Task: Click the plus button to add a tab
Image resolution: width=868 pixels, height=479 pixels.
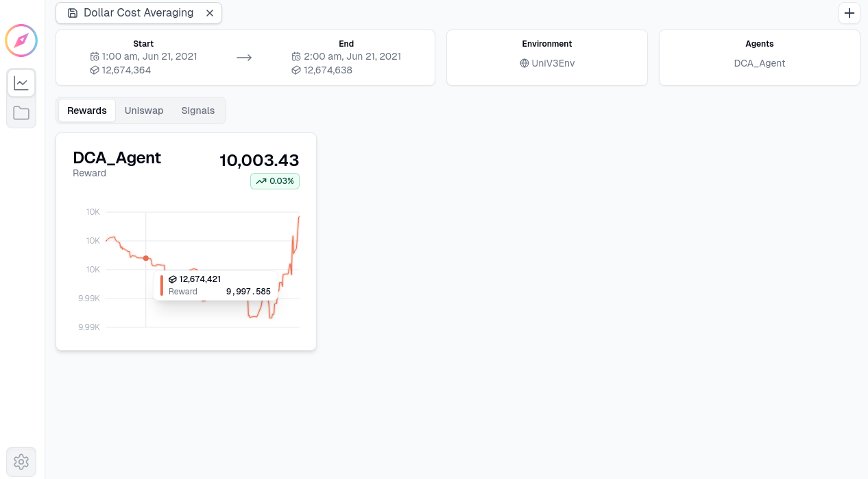Action: 849,13
